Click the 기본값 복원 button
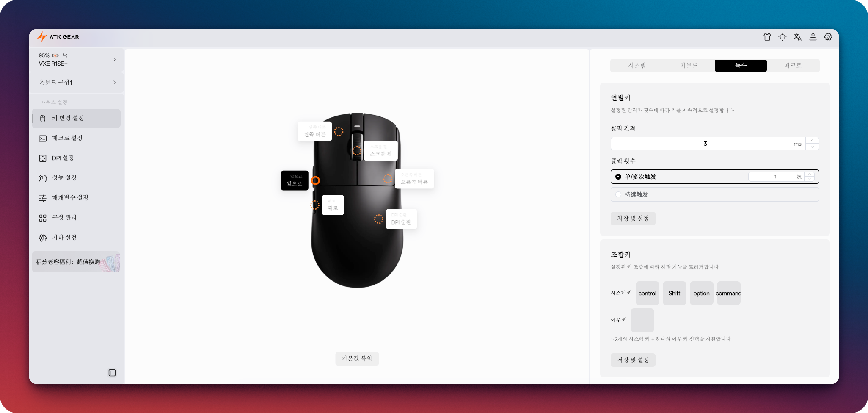 pos(357,359)
